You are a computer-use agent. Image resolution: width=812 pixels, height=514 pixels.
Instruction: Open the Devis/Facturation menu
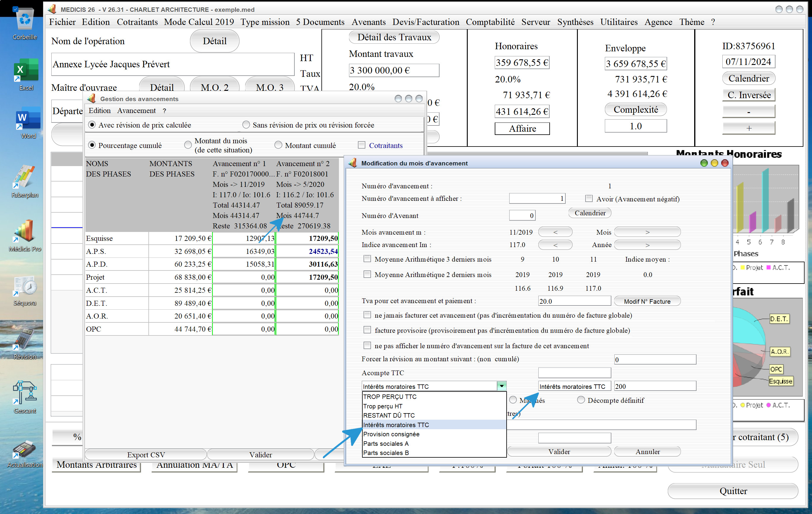pos(426,22)
